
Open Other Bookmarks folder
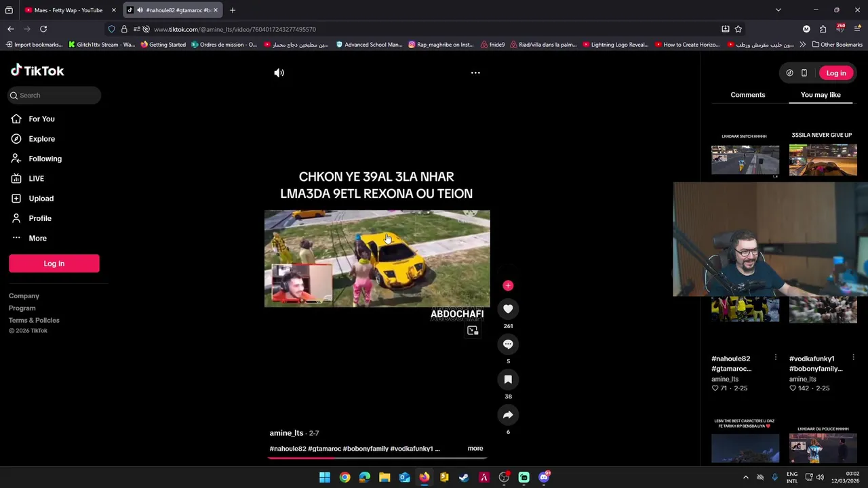coord(837,45)
